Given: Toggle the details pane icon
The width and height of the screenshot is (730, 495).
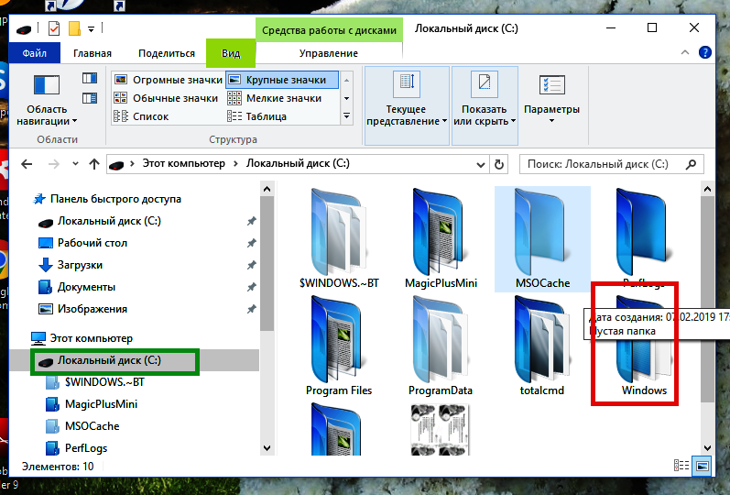Looking at the screenshot, I should 89,98.
